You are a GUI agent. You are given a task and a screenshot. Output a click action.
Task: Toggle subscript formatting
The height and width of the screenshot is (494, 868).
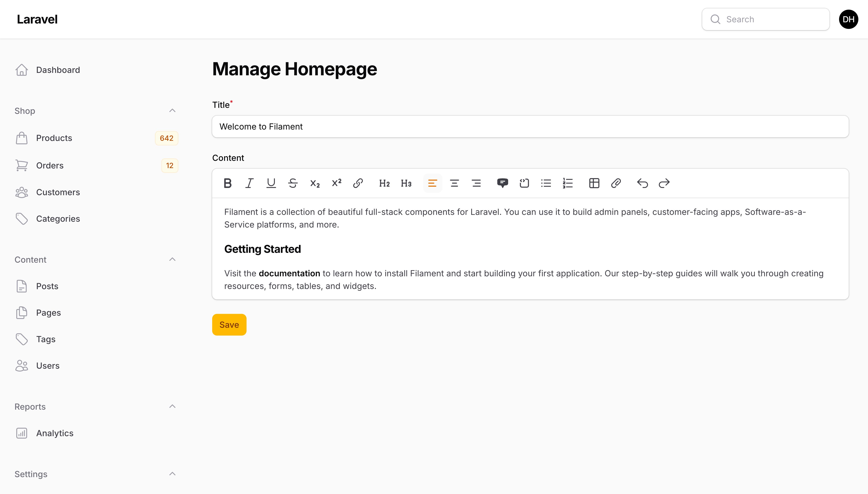[315, 183]
